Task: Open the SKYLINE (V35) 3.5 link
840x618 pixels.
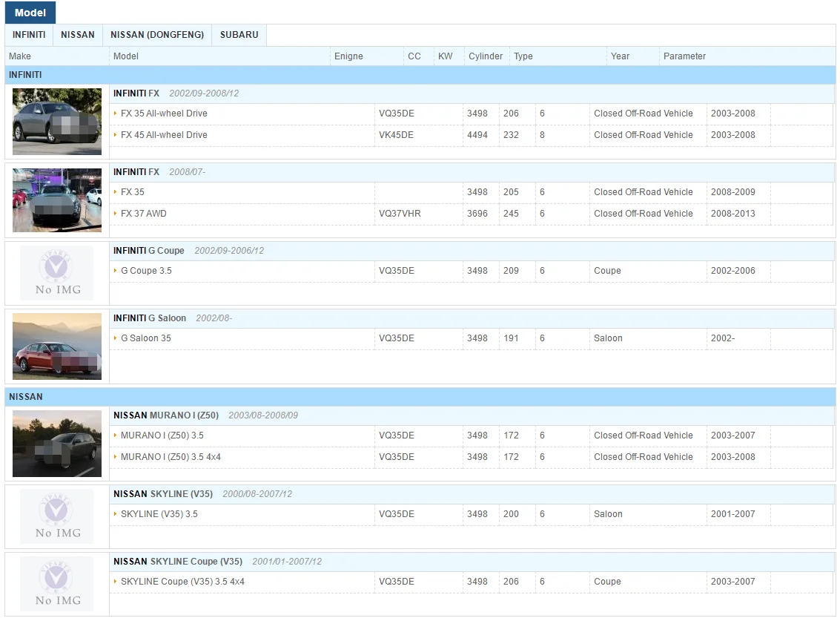Action: pos(159,514)
